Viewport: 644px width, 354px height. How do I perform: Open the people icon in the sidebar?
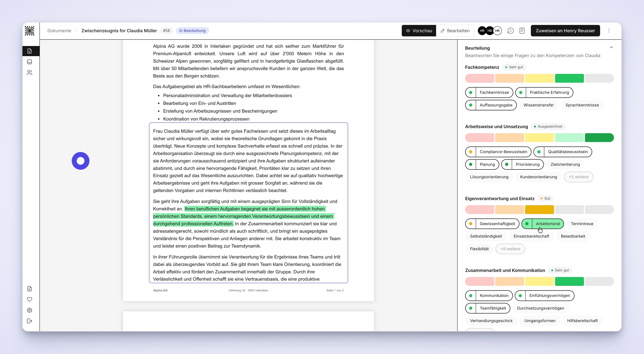click(30, 73)
